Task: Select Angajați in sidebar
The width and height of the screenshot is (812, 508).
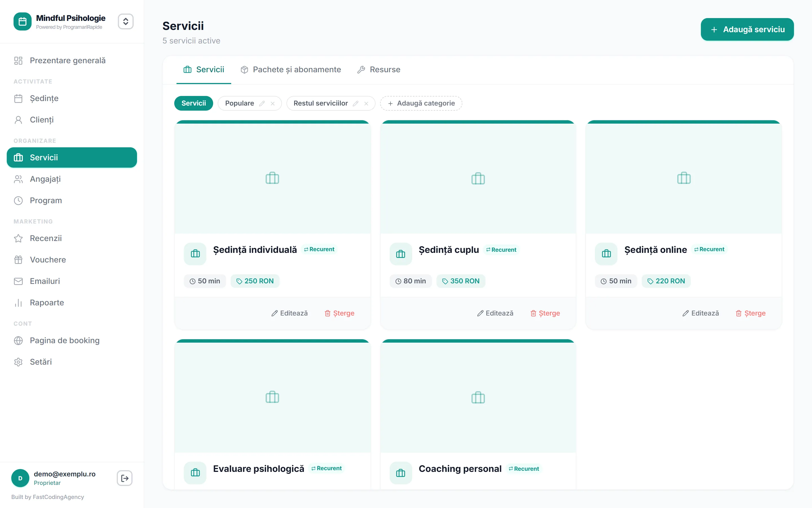Action: tap(72, 179)
